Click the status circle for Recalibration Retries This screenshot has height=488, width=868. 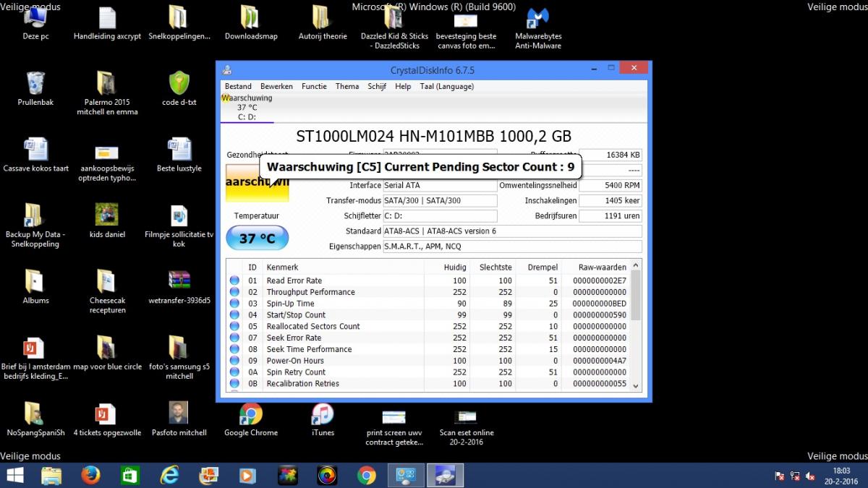(234, 384)
